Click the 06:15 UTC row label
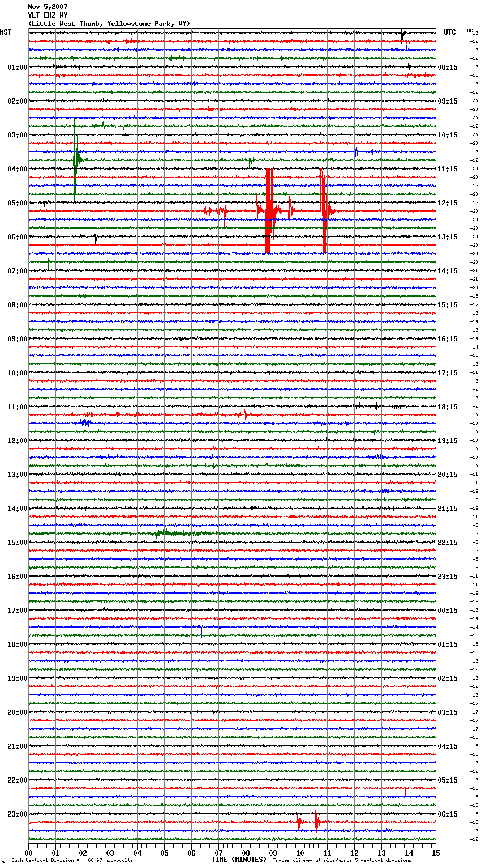Viewport: 481px width, 868px height. click(448, 814)
